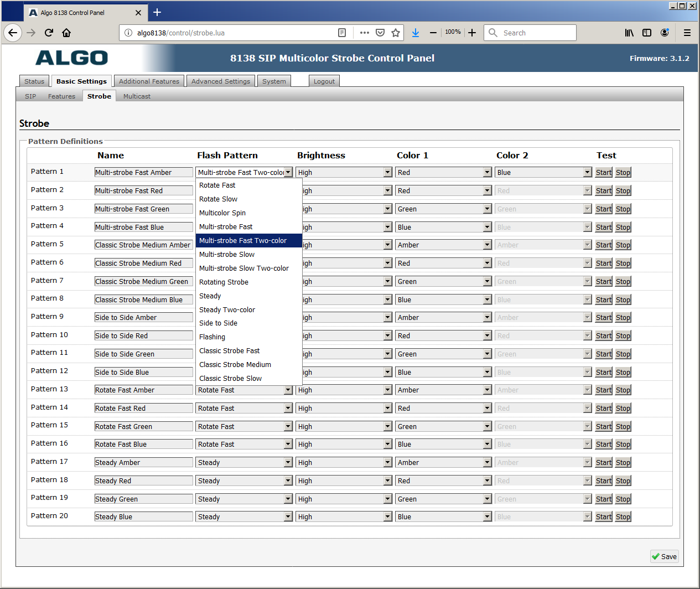Bookmark this page with the star icon
This screenshot has height=589, width=700.
coord(396,33)
